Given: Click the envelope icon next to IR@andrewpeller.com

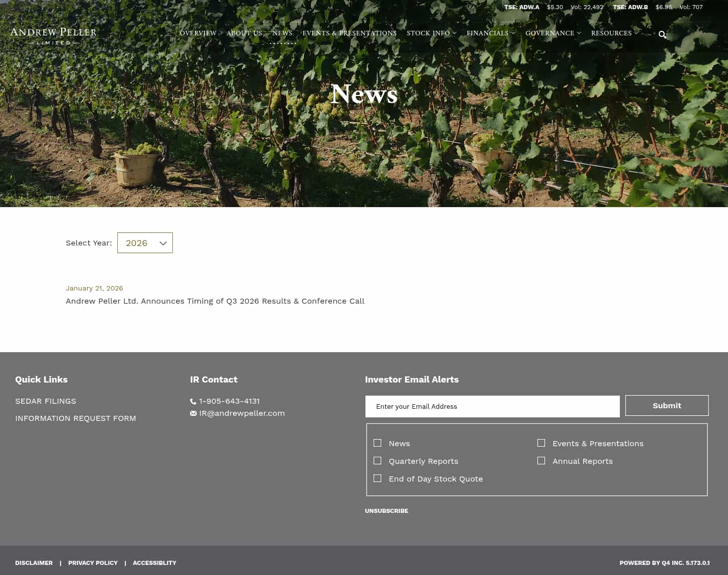Looking at the screenshot, I should click(193, 413).
